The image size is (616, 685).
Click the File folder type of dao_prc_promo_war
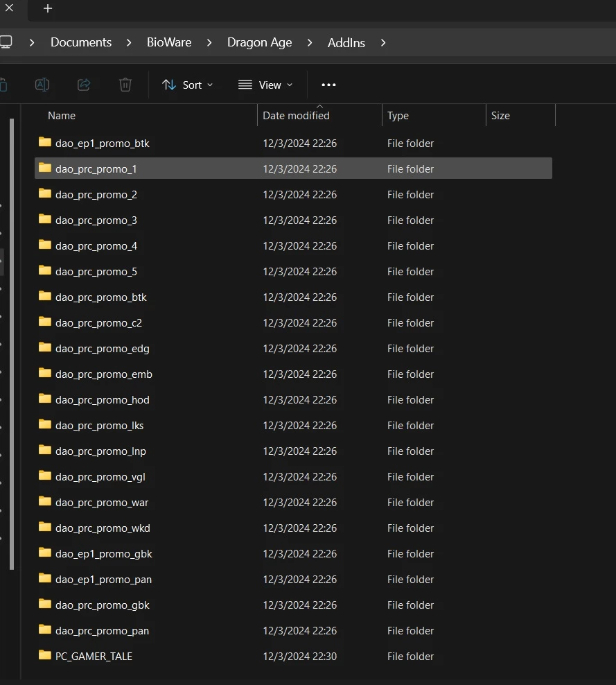(x=410, y=503)
